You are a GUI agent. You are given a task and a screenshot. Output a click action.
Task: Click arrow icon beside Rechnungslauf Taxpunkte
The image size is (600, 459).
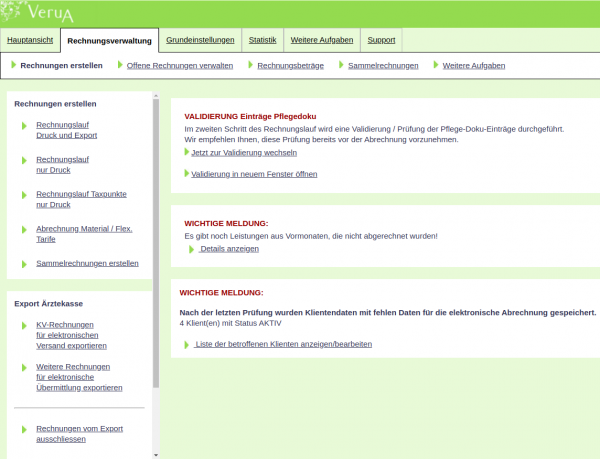click(24, 195)
